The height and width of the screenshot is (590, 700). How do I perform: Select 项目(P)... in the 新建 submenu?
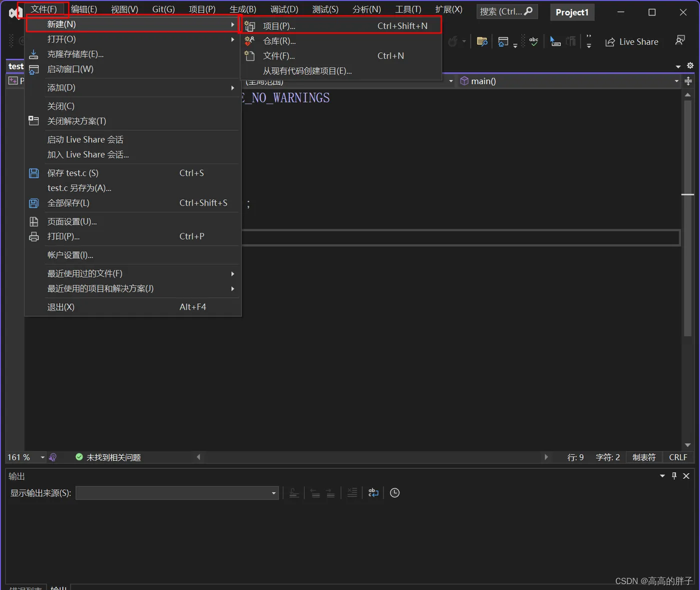point(341,26)
